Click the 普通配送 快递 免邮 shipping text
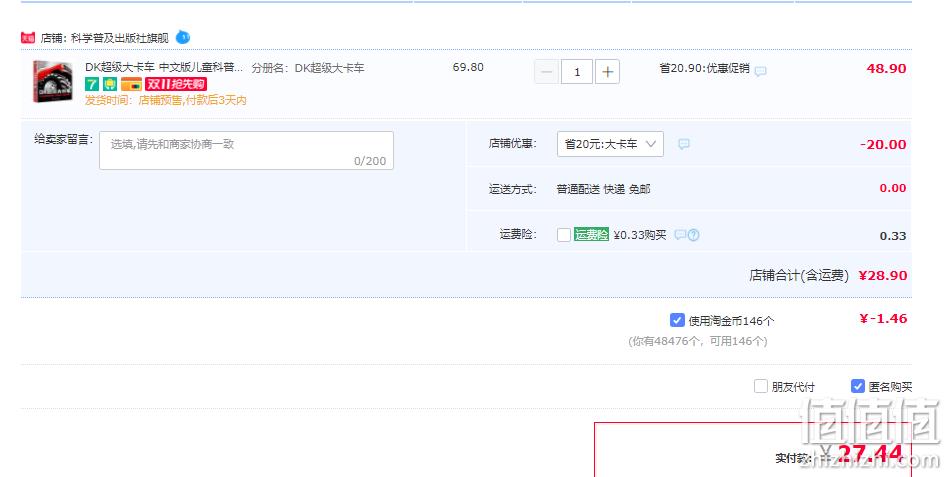Image resolution: width=949 pixels, height=477 pixels. coord(603,189)
